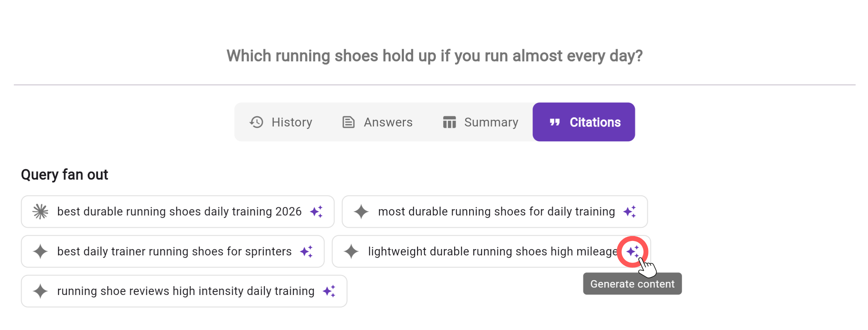
Task: Select the Citations tab
Action: (583, 122)
